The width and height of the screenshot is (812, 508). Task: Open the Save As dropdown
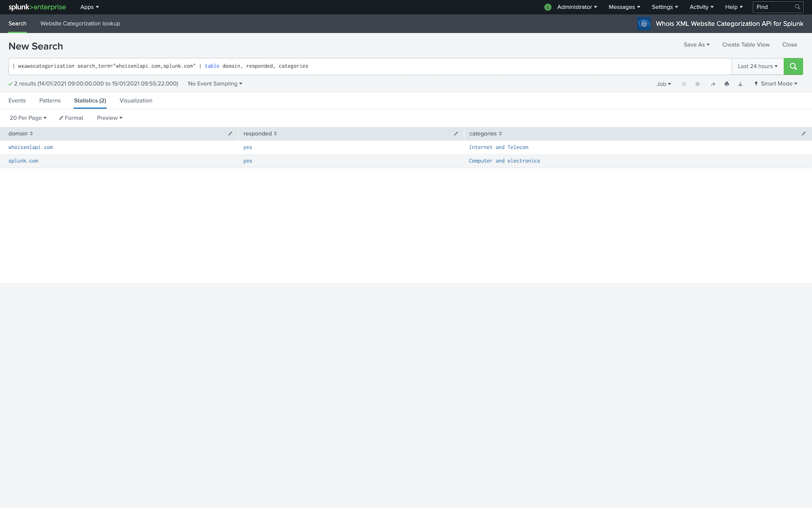696,45
